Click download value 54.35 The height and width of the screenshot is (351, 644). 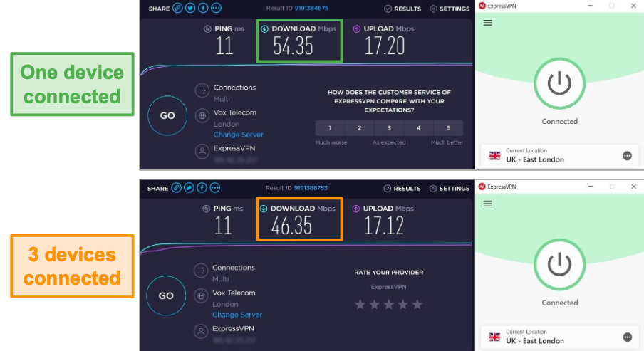293,46
